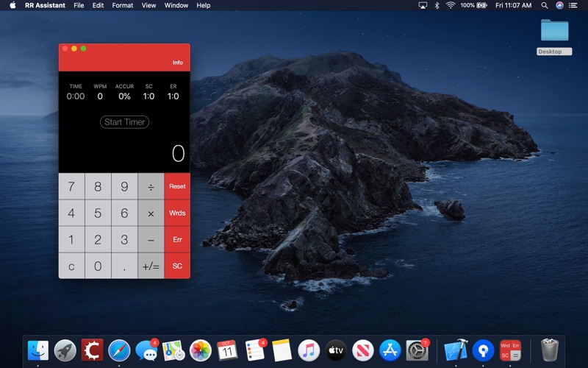Click the Wrds key

tap(177, 213)
